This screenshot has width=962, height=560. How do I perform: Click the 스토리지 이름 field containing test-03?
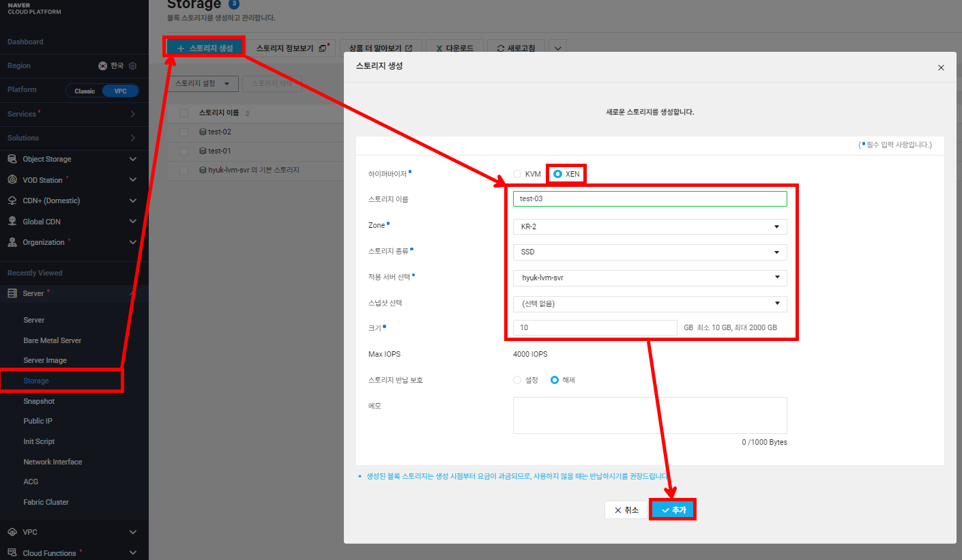click(x=650, y=198)
